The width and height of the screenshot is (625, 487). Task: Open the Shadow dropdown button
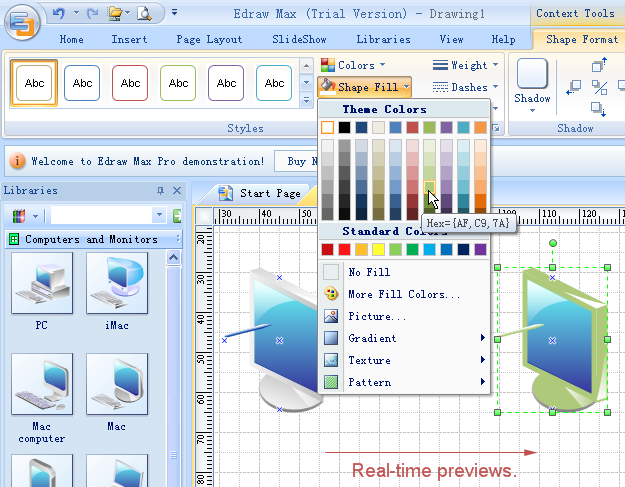pyautogui.click(x=532, y=86)
